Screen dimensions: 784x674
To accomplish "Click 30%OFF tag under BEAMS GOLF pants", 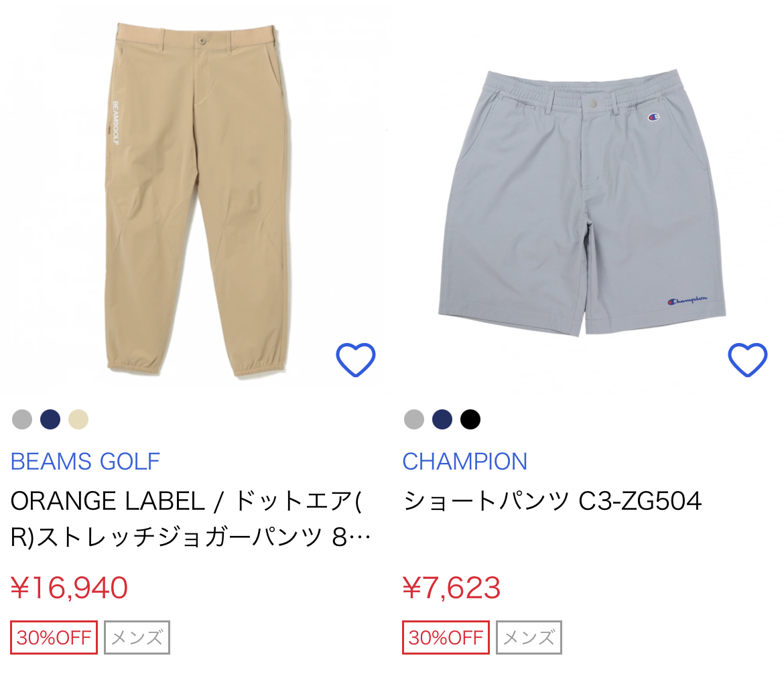I will pyautogui.click(x=54, y=638).
